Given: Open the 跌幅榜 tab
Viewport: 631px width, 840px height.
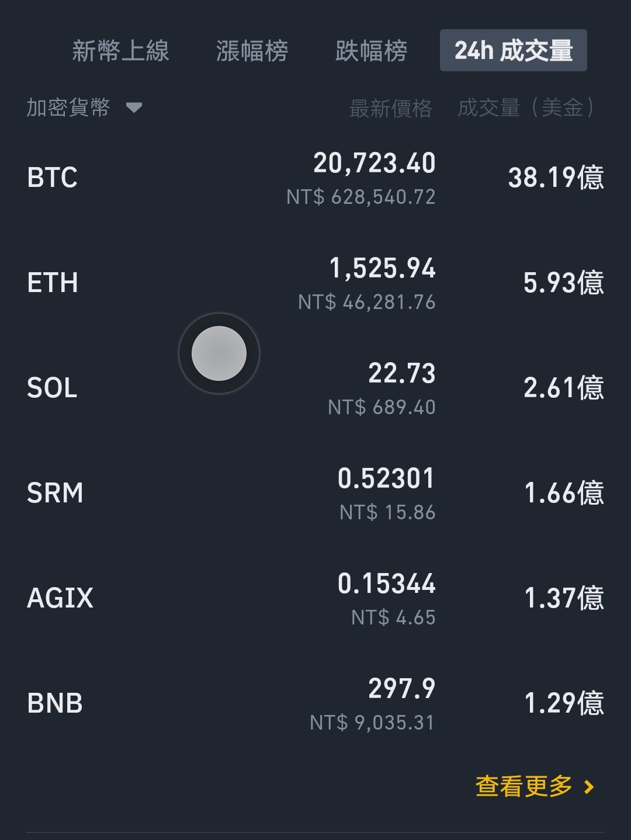Looking at the screenshot, I should tap(372, 51).
